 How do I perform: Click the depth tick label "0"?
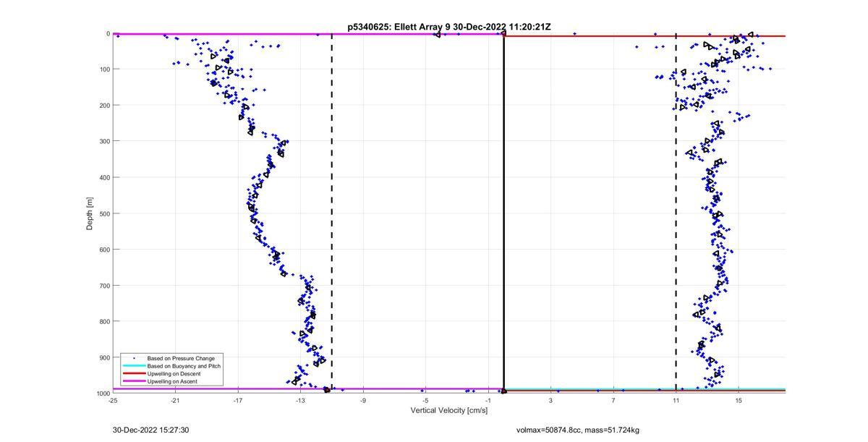(108, 33)
